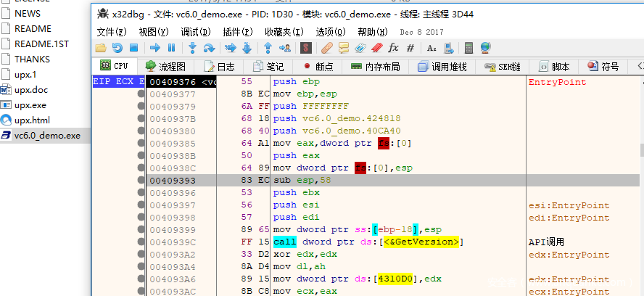Open the 插件 menu

(237, 32)
